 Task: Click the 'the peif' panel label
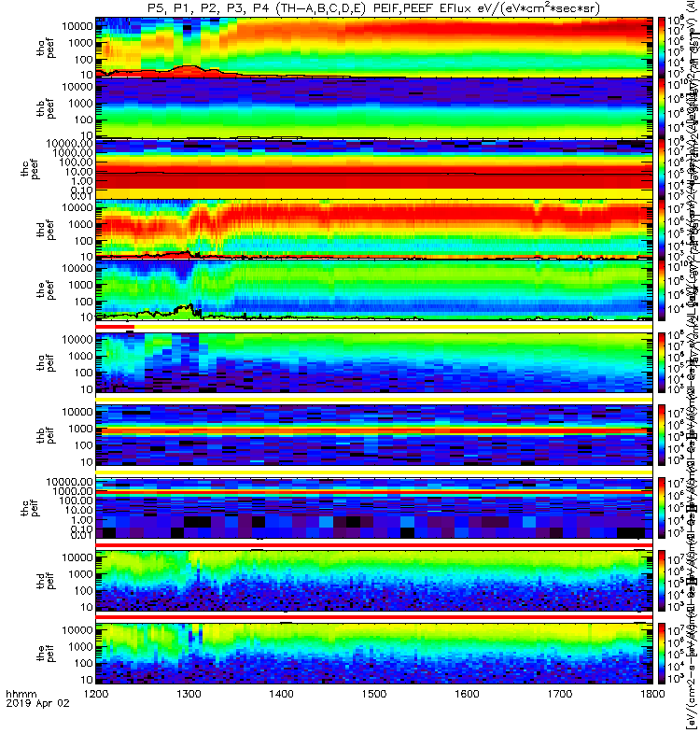[46, 653]
